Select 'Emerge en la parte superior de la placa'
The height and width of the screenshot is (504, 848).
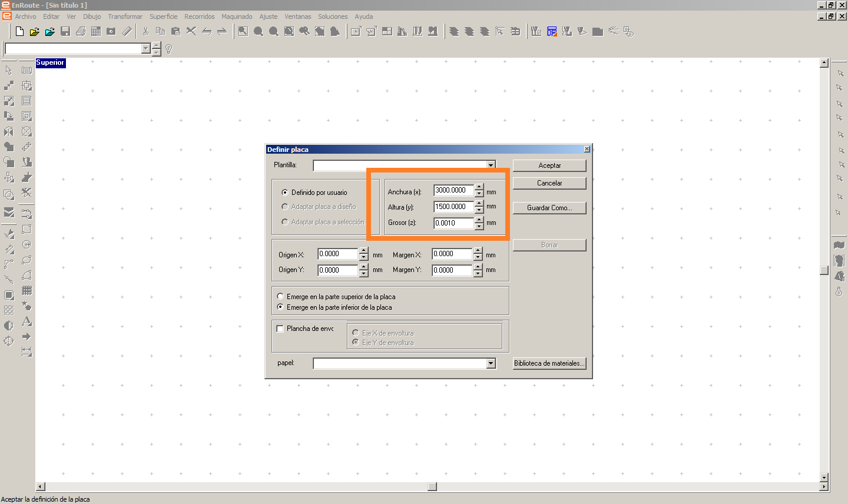coord(280,296)
